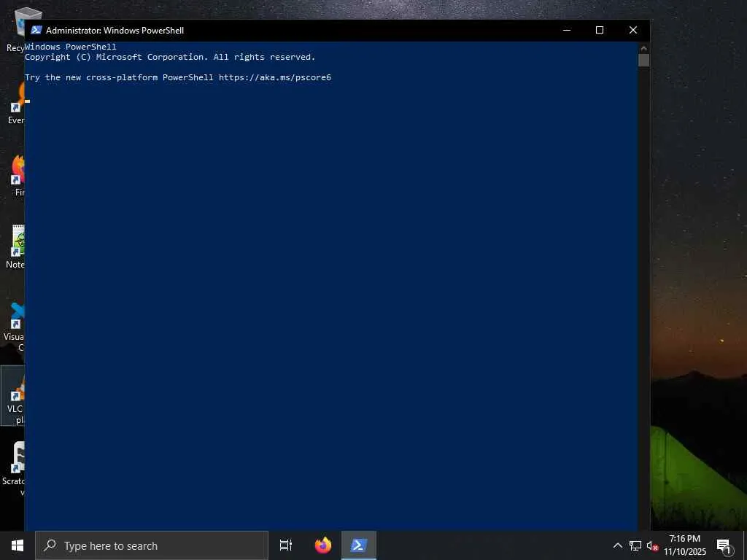Open Task View from the taskbar
Viewport: 747px width, 560px height.
pos(286,545)
